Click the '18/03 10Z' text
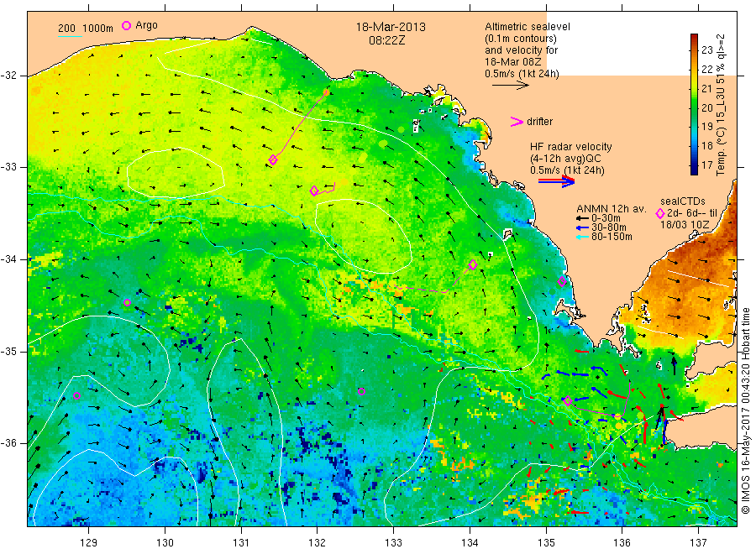The image size is (756, 554). [685, 225]
